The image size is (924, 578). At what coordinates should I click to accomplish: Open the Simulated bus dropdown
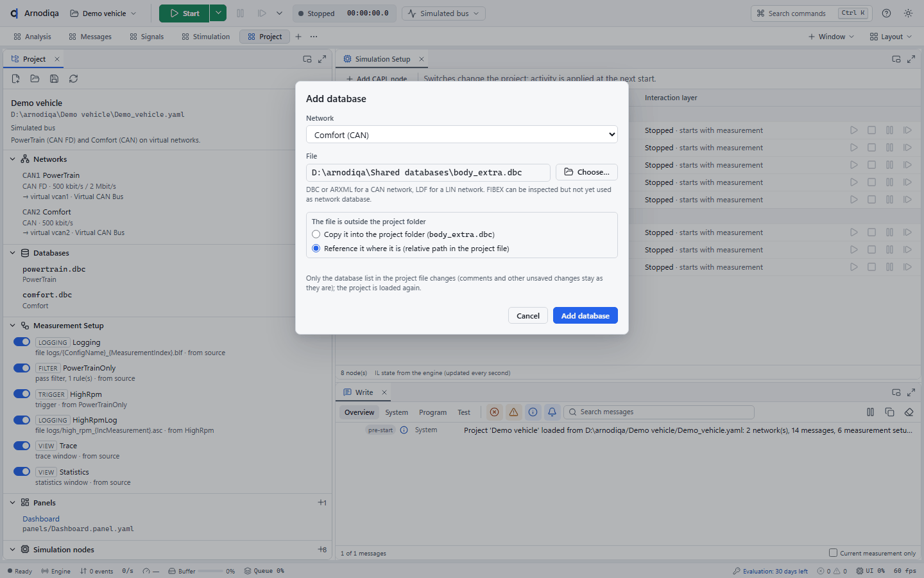443,13
